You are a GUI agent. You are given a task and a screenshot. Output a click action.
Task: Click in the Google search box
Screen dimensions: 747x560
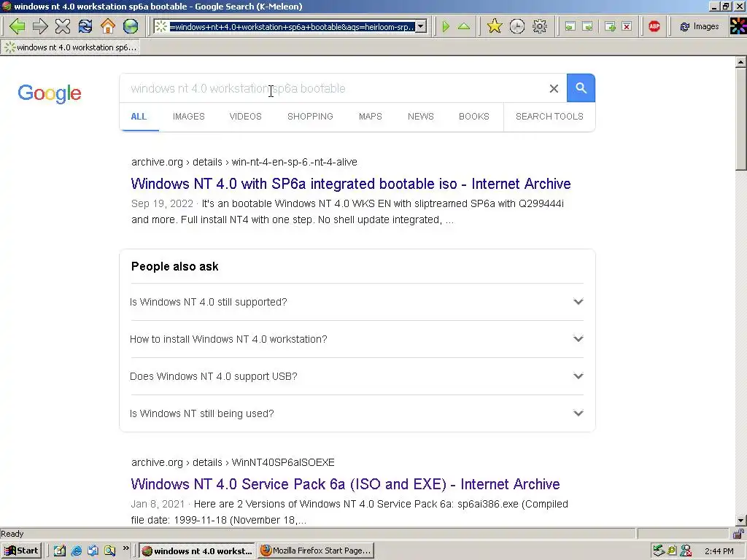coord(333,88)
